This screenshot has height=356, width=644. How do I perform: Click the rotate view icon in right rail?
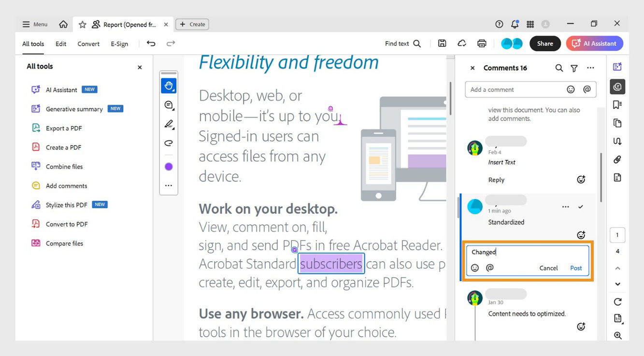[617, 302]
